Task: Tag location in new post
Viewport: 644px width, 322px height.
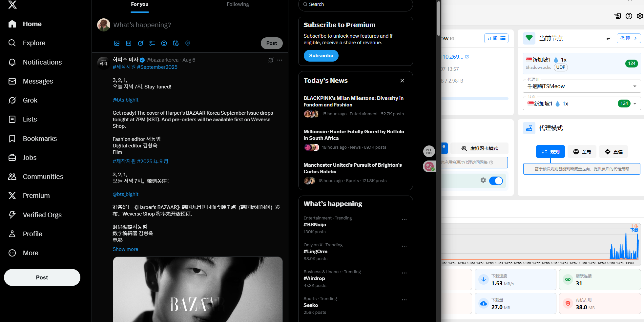Action: point(188,43)
